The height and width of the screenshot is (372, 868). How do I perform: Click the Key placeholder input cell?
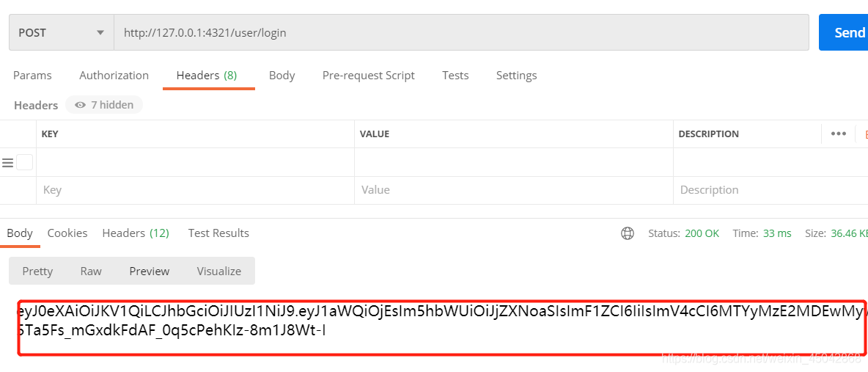coord(195,190)
